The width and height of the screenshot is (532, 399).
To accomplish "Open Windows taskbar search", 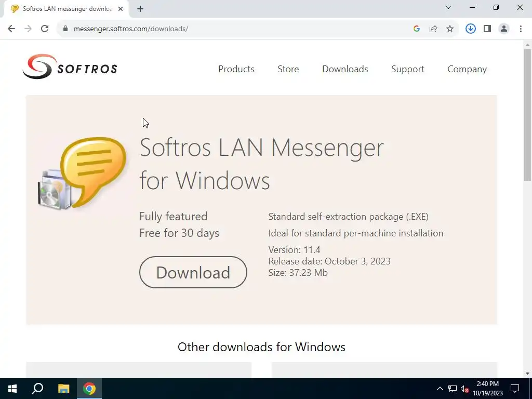I will (x=37, y=389).
